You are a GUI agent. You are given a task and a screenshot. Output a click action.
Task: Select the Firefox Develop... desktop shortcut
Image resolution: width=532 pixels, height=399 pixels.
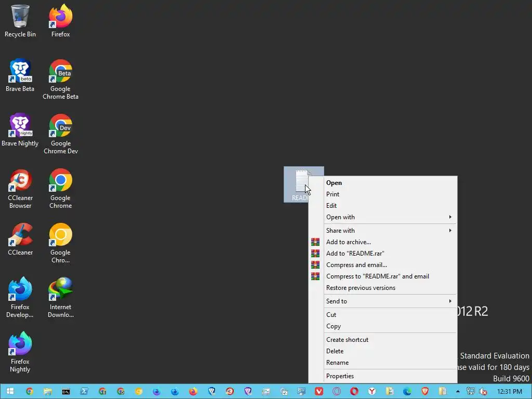click(20, 298)
